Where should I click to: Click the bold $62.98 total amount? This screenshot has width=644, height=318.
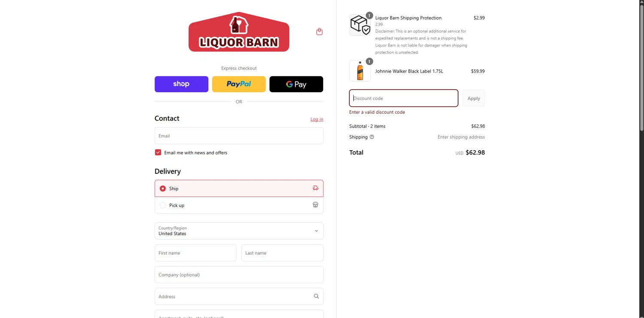point(475,152)
